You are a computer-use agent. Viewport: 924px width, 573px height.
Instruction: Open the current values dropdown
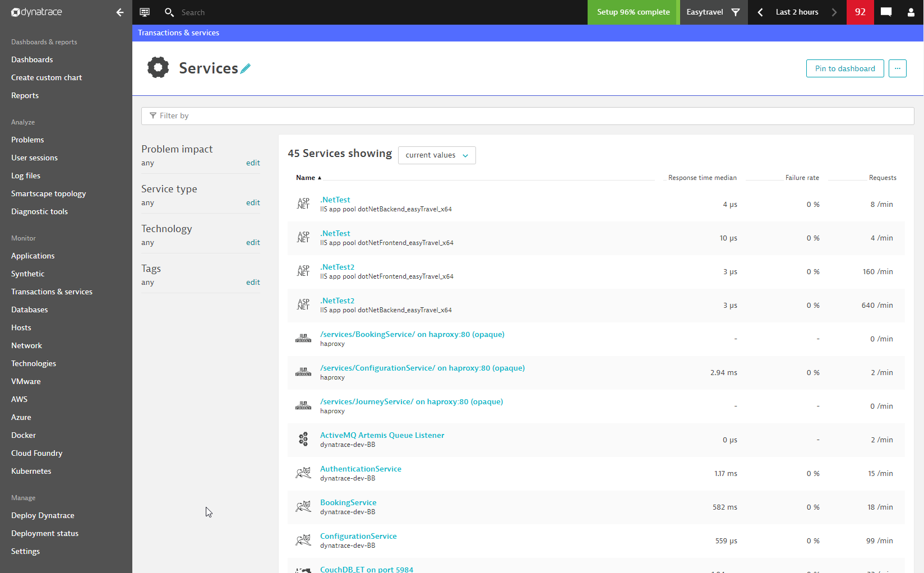(437, 155)
